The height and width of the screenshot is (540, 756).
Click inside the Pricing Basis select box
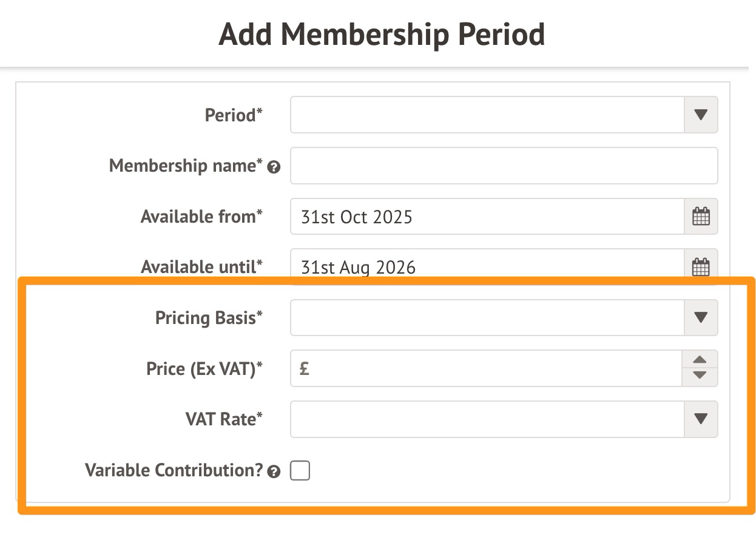coord(487,317)
